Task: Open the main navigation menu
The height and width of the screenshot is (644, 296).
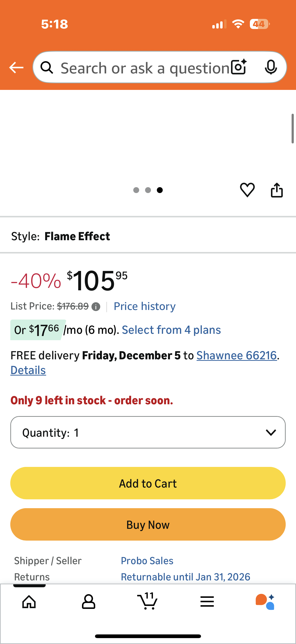Action: (x=207, y=602)
